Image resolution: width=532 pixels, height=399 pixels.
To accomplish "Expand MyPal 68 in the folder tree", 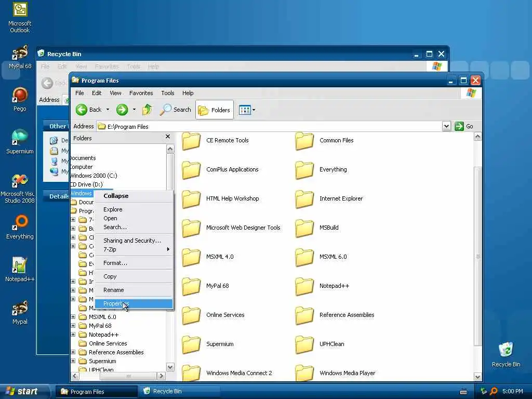I will [73, 325].
